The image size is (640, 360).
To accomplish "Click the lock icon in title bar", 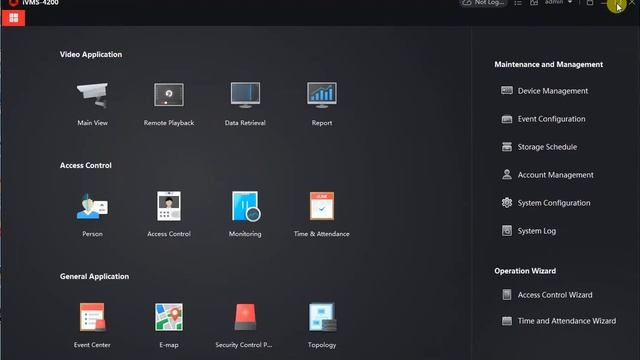I will [x=590, y=3].
